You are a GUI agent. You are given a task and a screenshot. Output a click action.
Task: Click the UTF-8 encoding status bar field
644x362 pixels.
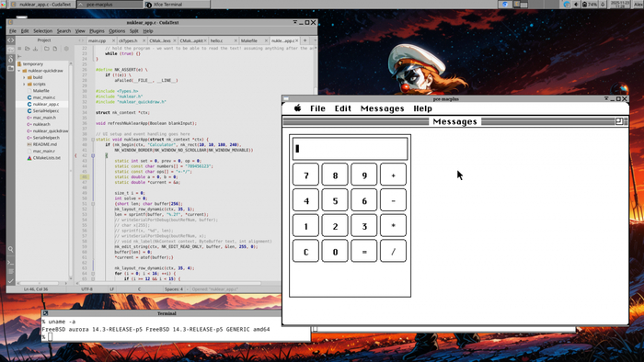click(x=87, y=289)
